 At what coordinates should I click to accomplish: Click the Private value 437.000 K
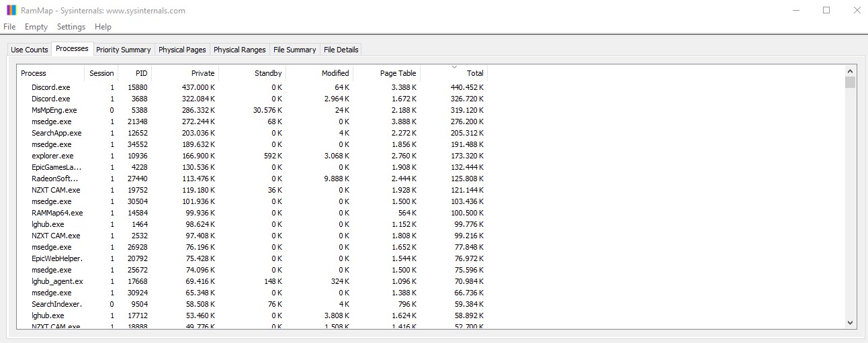pyautogui.click(x=198, y=87)
